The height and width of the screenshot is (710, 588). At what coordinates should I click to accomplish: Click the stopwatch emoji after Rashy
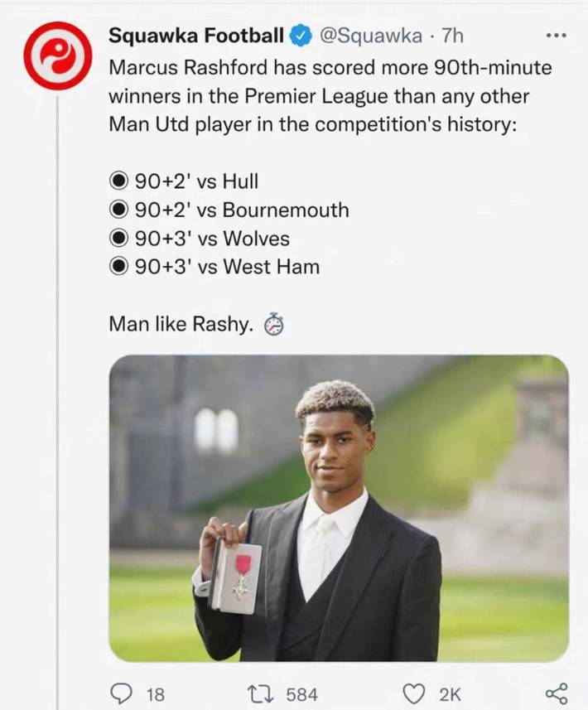[x=273, y=326]
